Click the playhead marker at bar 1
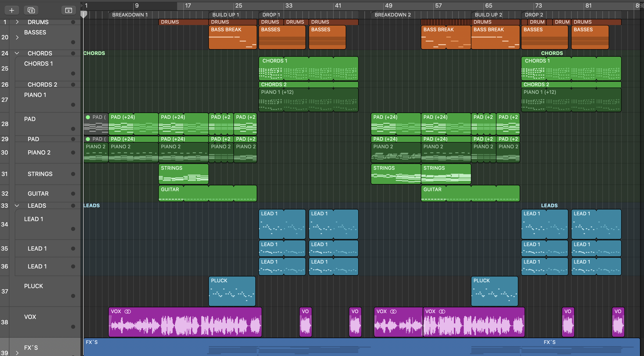This screenshot has width=644, height=356. [x=84, y=15]
